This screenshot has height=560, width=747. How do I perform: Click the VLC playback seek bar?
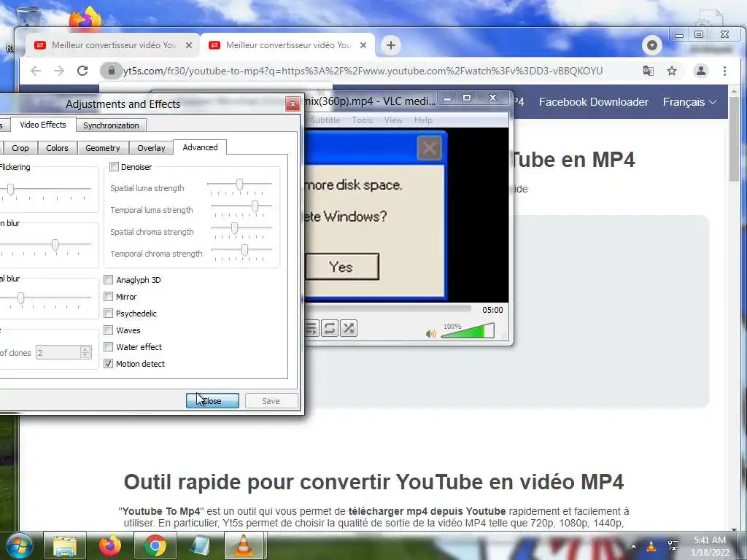point(387,309)
